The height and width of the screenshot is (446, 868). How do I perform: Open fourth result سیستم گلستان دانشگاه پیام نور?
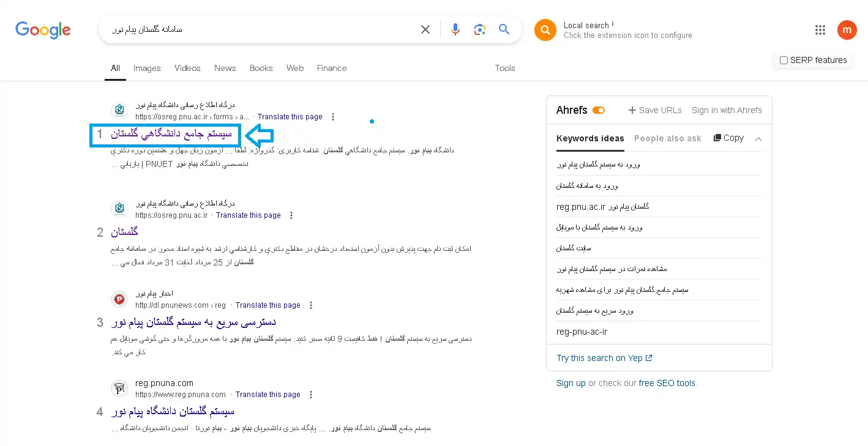point(173,411)
